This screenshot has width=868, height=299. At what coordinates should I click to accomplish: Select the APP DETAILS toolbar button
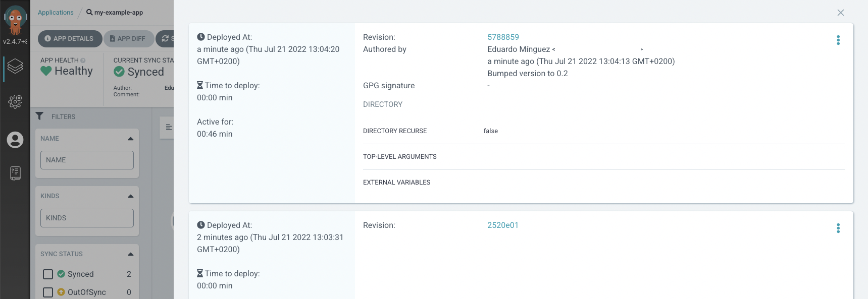[70, 38]
